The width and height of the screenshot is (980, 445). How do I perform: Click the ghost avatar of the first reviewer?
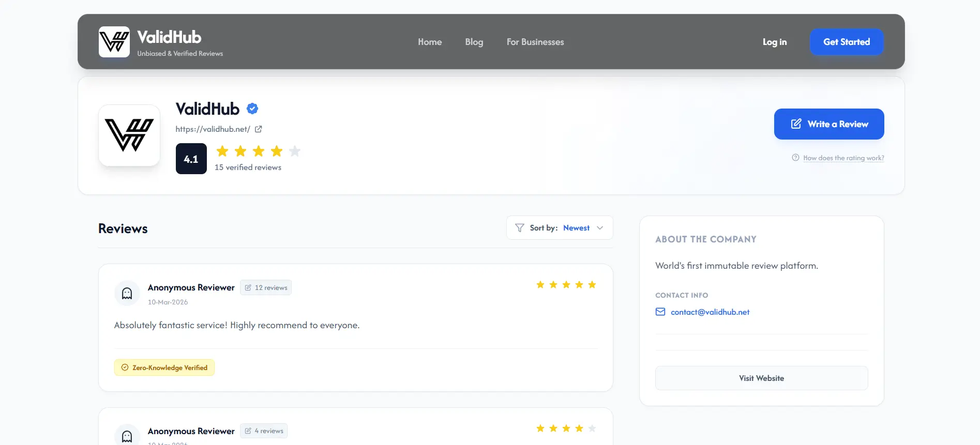(127, 294)
